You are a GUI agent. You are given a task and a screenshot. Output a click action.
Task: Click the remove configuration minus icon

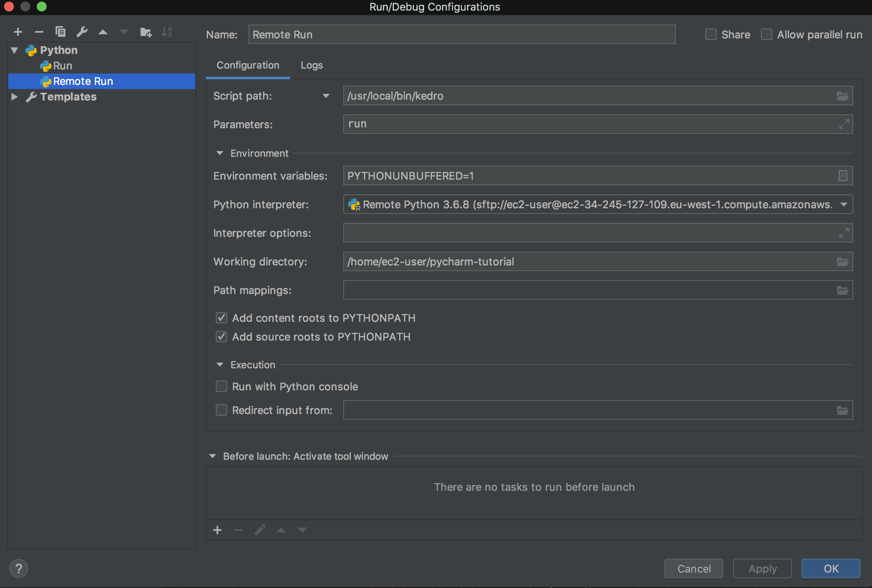[39, 32]
